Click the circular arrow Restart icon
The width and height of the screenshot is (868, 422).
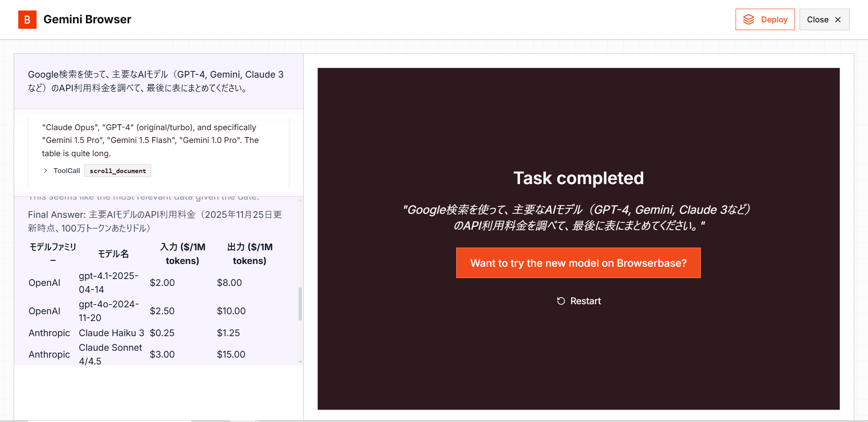point(561,301)
